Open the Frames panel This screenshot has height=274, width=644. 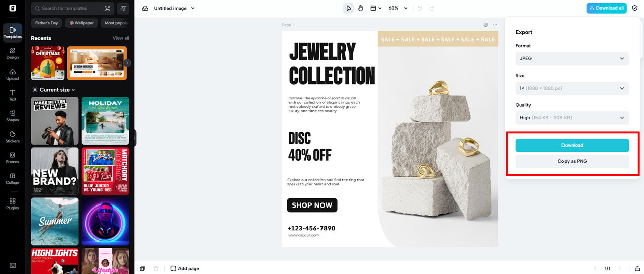(x=13, y=158)
